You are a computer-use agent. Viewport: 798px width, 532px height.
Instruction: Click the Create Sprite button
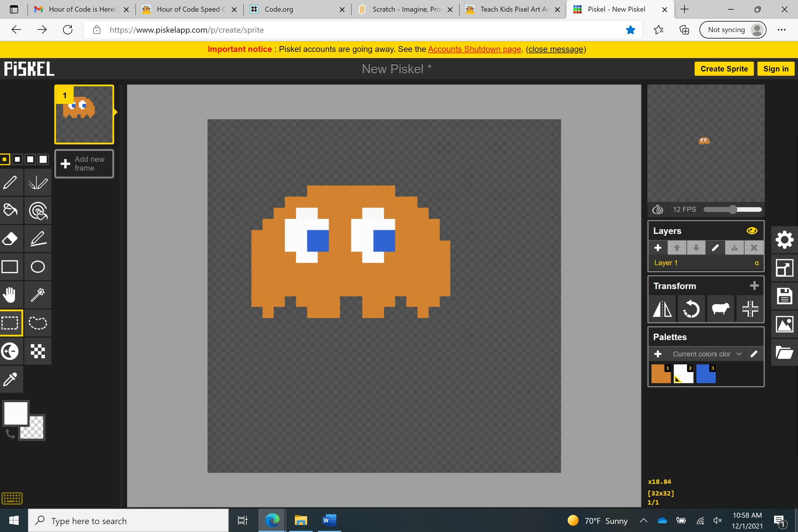724,69
